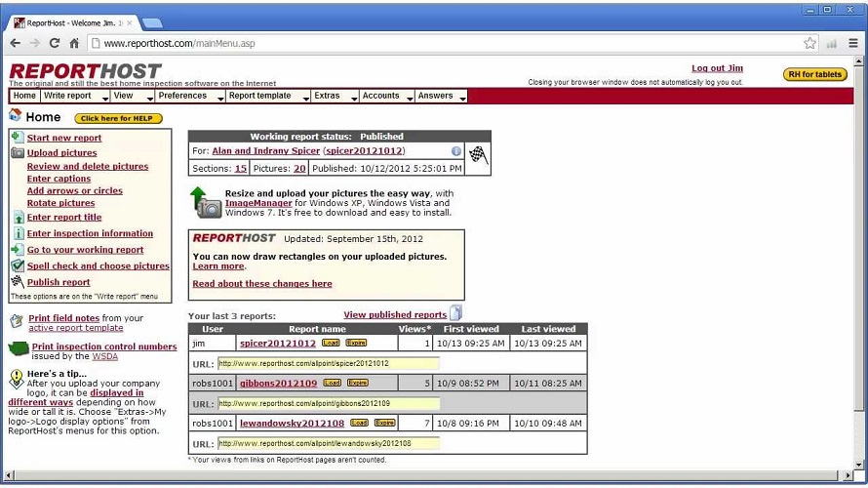Click the browser back arrow
868x488 pixels.
[x=16, y=43]
